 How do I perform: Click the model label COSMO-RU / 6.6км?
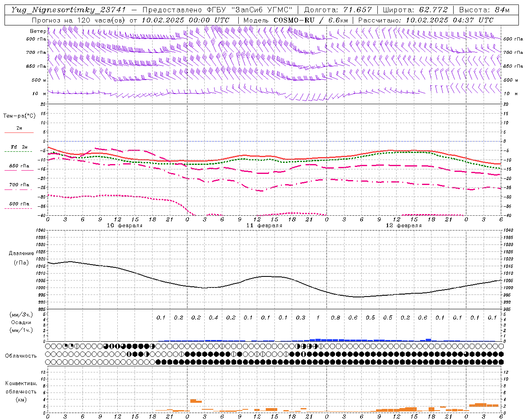tap(310, 20)
